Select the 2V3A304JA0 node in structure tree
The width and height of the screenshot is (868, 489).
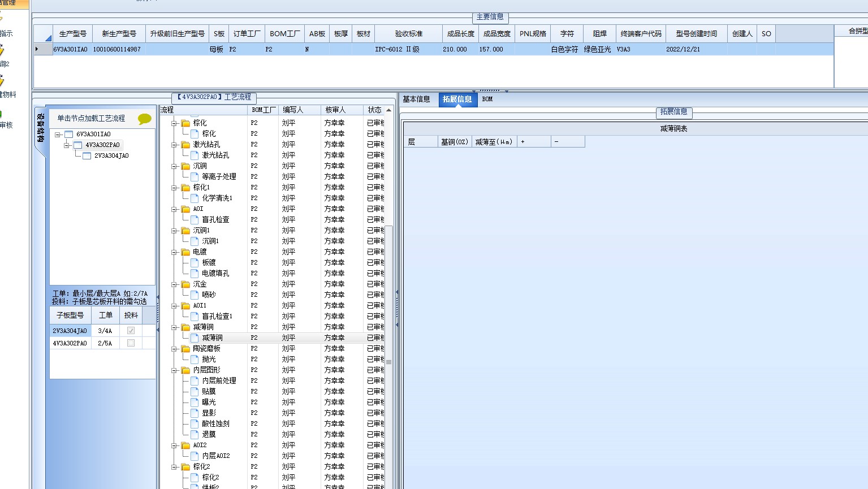click(111, 156)
